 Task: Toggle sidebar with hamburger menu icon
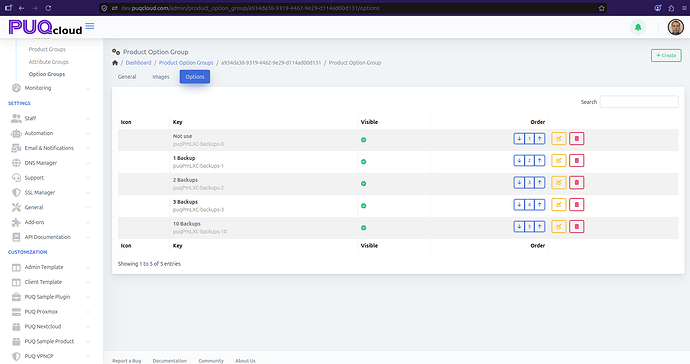pos(90,26)
